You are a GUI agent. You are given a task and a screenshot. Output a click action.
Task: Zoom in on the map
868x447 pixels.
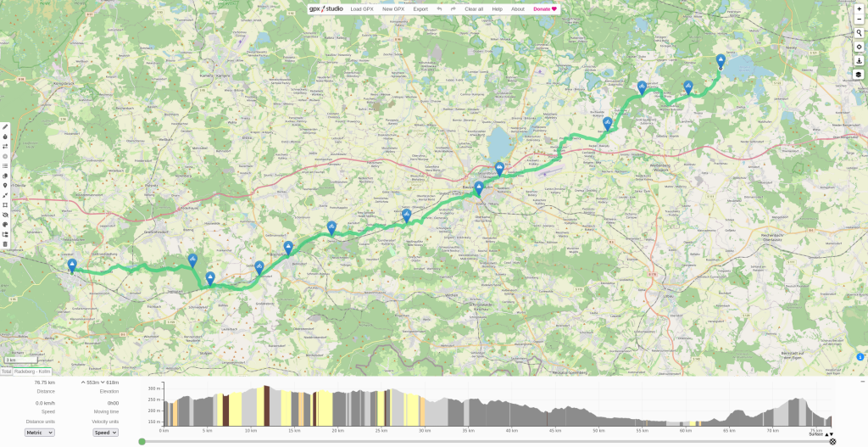click(x=859, y=8)
